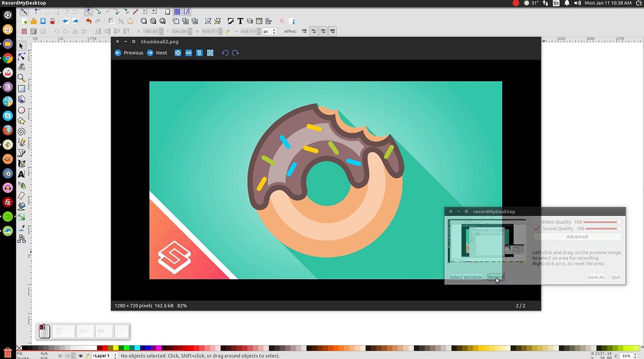Go to the Previous image
The height and width of the screenshot is (359, 644).
click(129, 53)
